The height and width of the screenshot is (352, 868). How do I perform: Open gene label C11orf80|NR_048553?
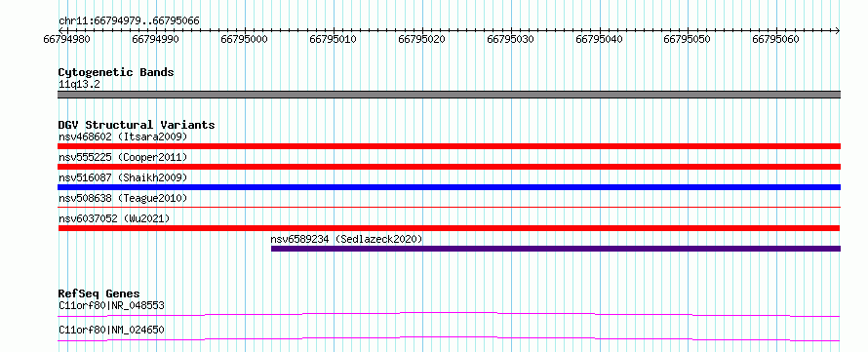click(x=111, y=305)
